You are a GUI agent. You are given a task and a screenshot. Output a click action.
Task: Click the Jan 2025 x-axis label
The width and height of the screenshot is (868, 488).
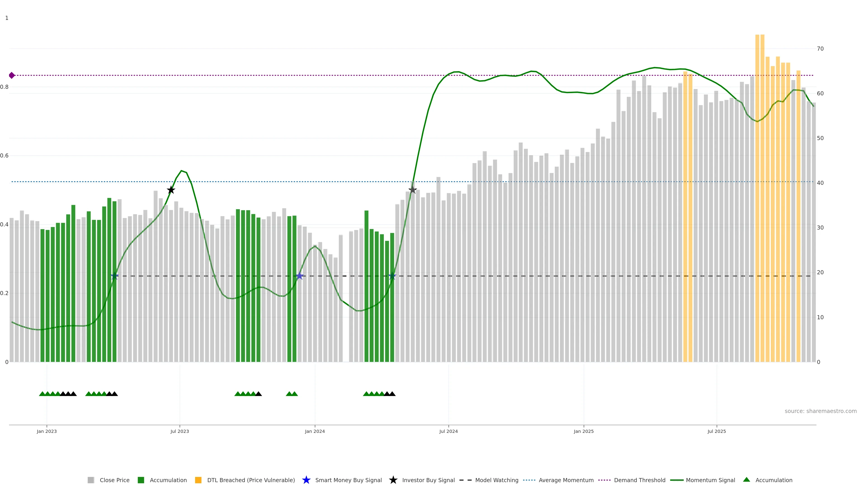(x=584, y=431)
